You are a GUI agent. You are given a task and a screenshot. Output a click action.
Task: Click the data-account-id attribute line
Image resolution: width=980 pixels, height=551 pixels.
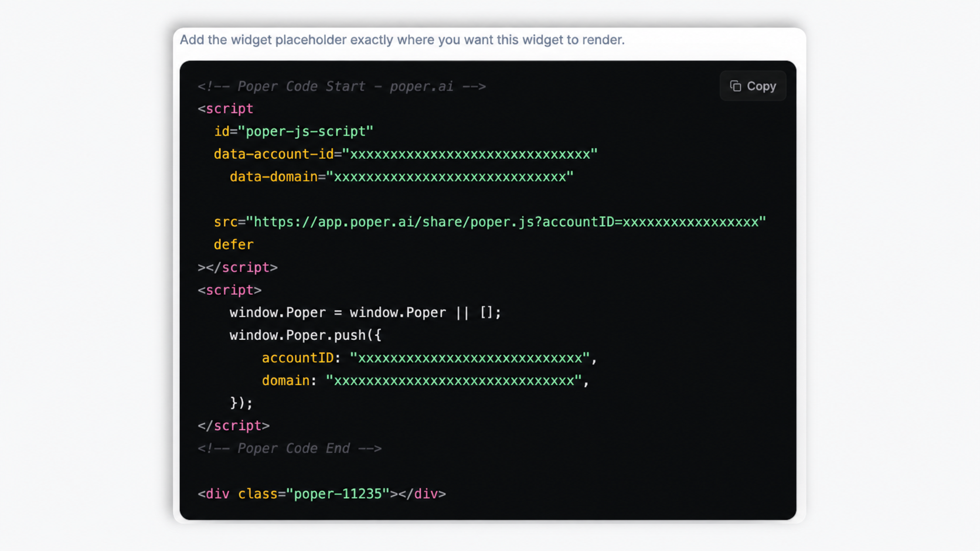click(406, 154)
